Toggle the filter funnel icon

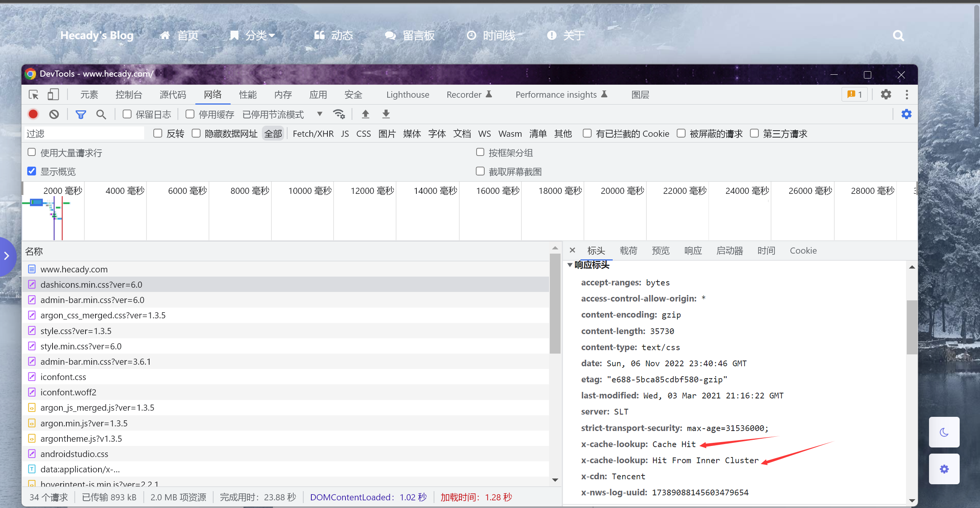pyautogui.click(x=81, y=114)
